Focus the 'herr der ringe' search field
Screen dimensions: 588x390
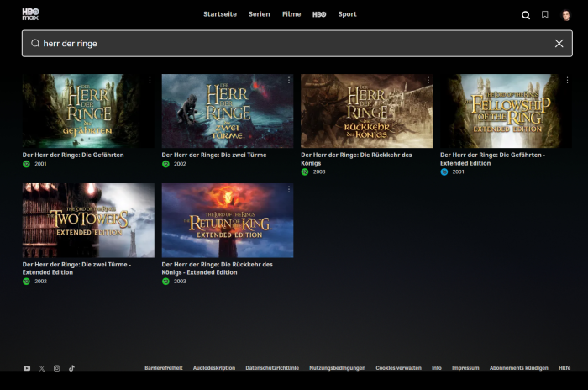pyautogui.click(x=297, y=44)
